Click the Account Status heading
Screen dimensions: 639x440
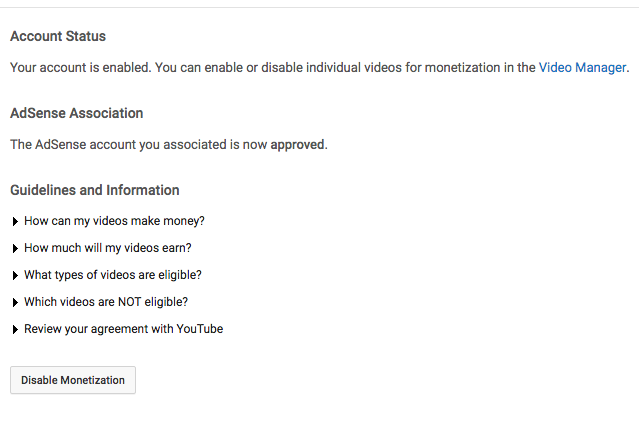point(58,37)
